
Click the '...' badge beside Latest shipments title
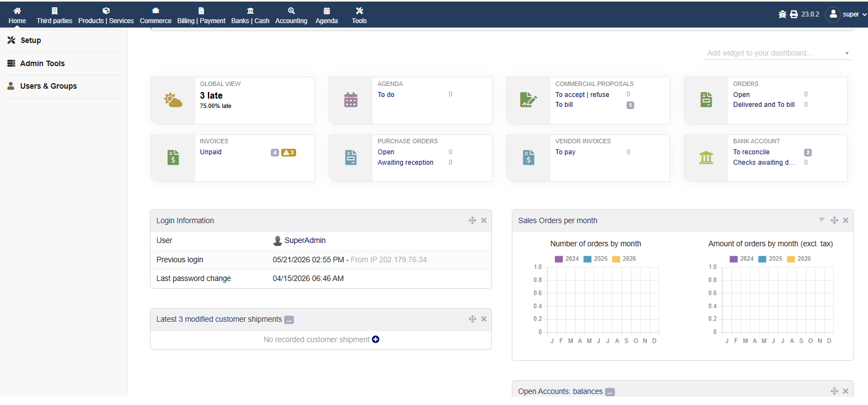289,320
